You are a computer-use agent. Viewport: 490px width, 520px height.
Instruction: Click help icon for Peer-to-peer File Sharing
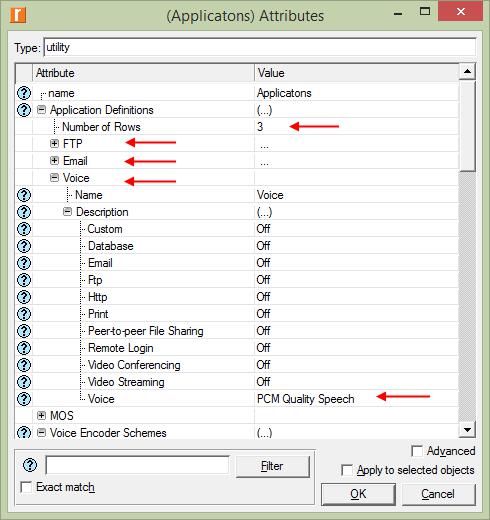click(x=24, y=331)
